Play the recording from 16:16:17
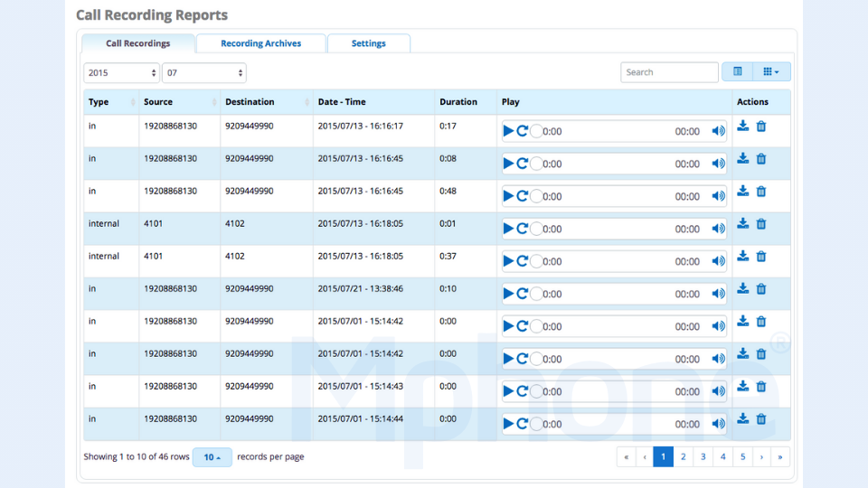Screen dimensions: 868x488 point(508,131)
